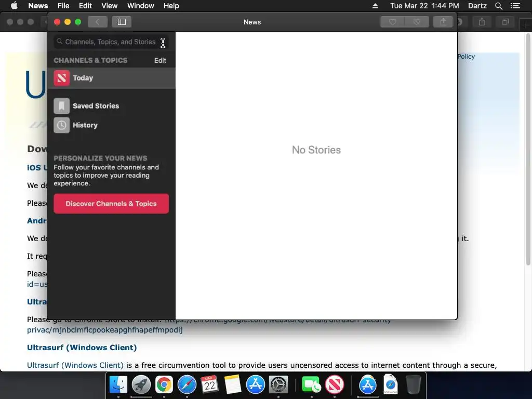
Task: Open the Window menu
Action: point(140,6)
